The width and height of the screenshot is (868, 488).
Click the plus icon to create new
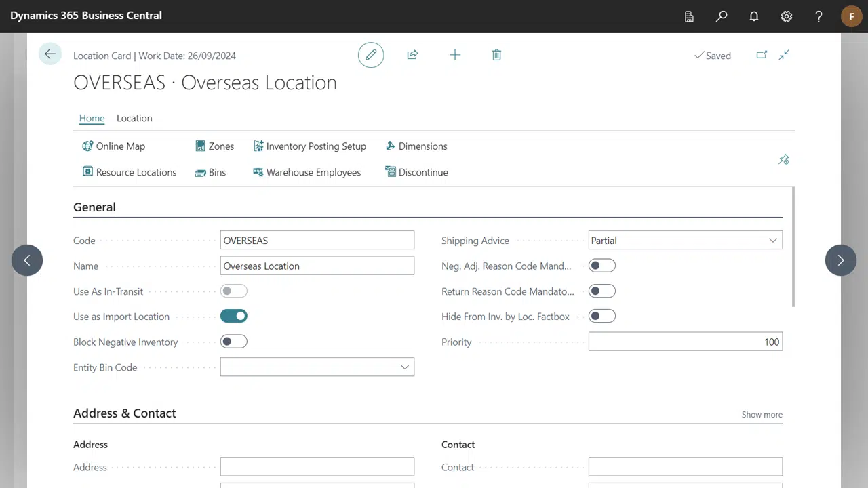[x=455, y=55]
